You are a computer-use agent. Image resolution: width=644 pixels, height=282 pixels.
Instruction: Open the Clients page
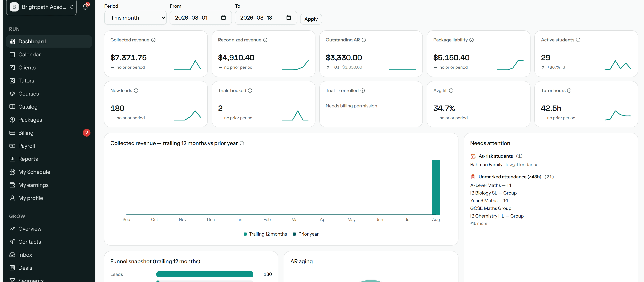pos(49,68)
